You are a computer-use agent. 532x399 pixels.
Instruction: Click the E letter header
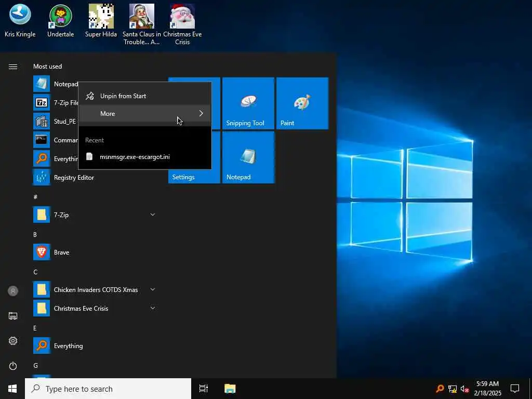[x=35, y=328]
